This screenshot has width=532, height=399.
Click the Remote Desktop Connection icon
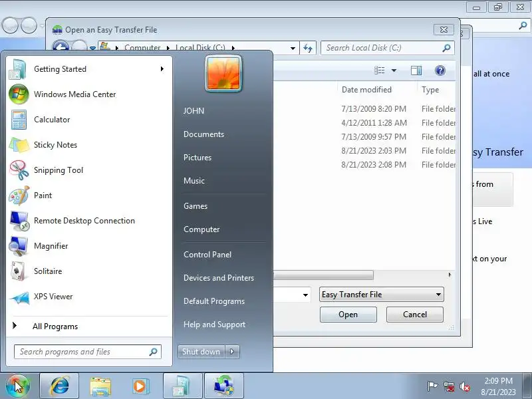19,221
